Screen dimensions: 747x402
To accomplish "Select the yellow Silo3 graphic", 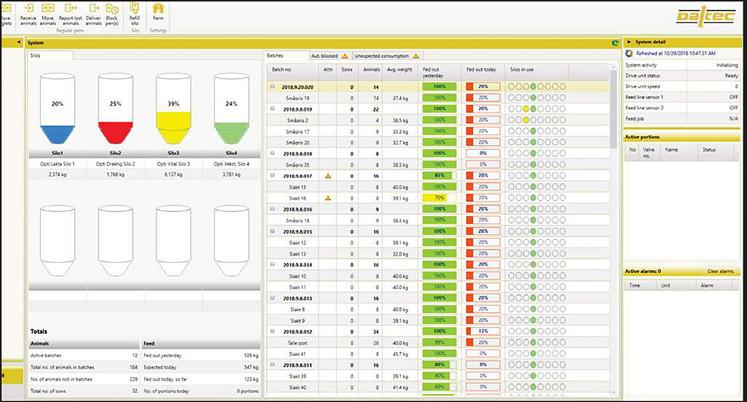I will click(x=173, y=109).
